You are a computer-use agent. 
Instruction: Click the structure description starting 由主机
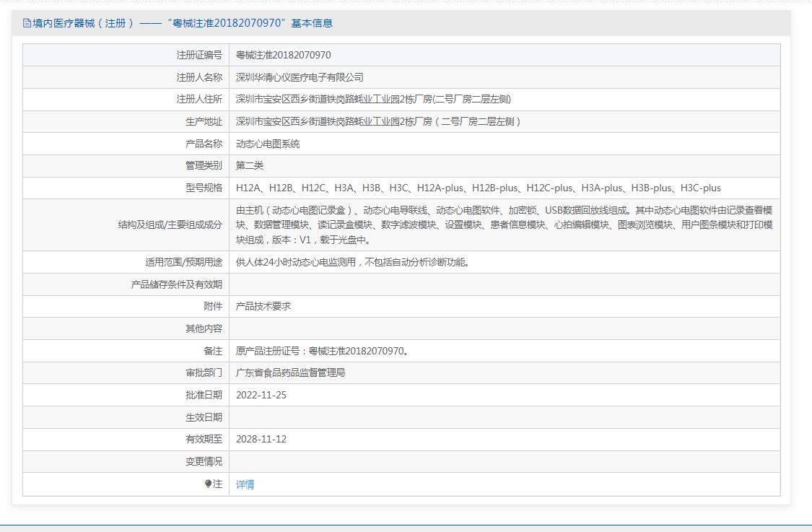coord(505,224)
